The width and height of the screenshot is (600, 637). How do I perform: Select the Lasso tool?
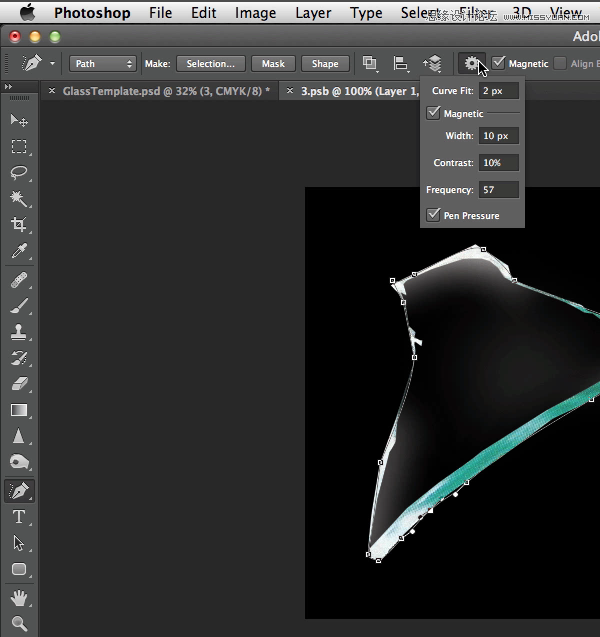pos(18,172)
